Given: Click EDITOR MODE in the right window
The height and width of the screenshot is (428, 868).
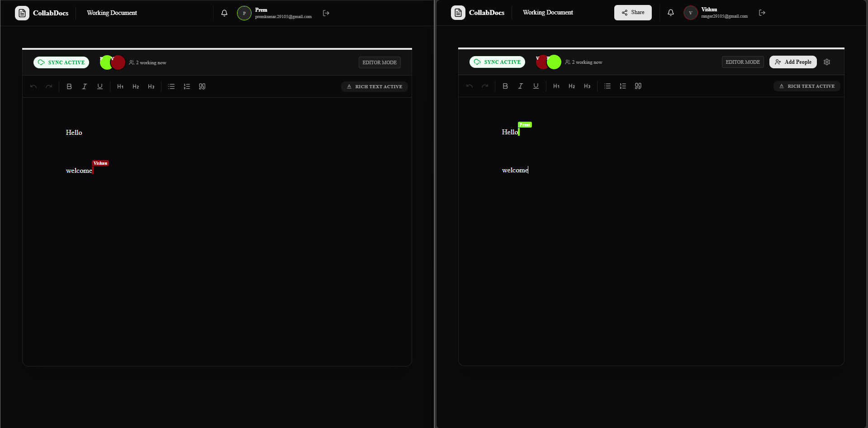Looking at the screenshot, I should click(x=743, y=62).
